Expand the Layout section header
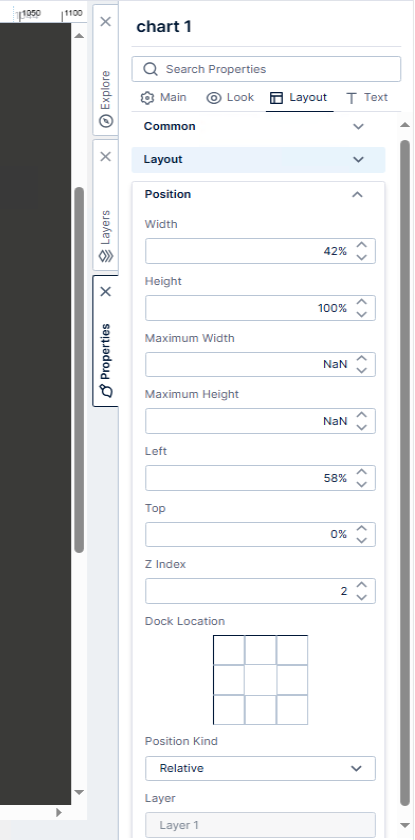415x840 pixels. tap(258, 160)
